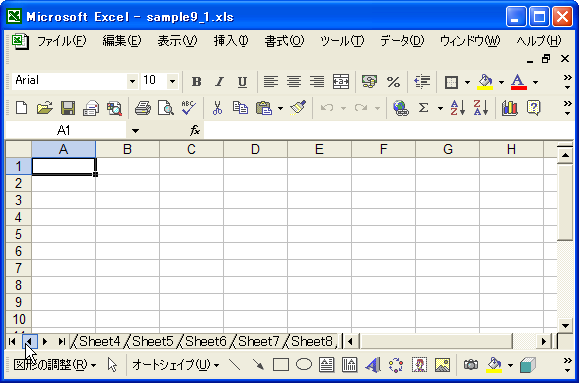Click the AutoSum sigma icon
Screen dimensions: 579x383
pyautogui.click(x=424, y=108)
